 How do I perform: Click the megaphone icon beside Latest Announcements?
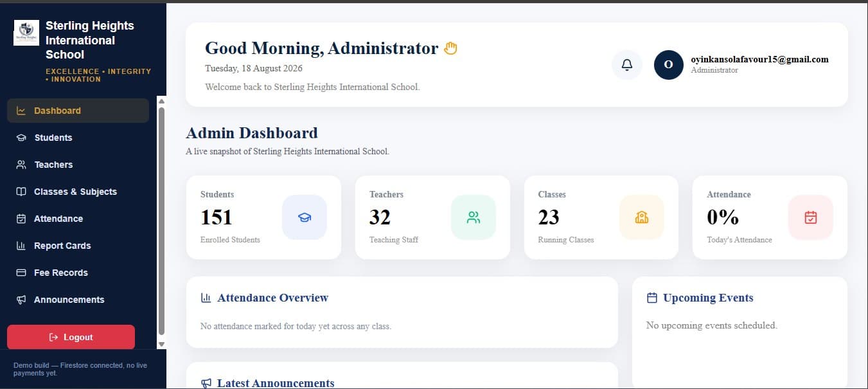point(206,383)
